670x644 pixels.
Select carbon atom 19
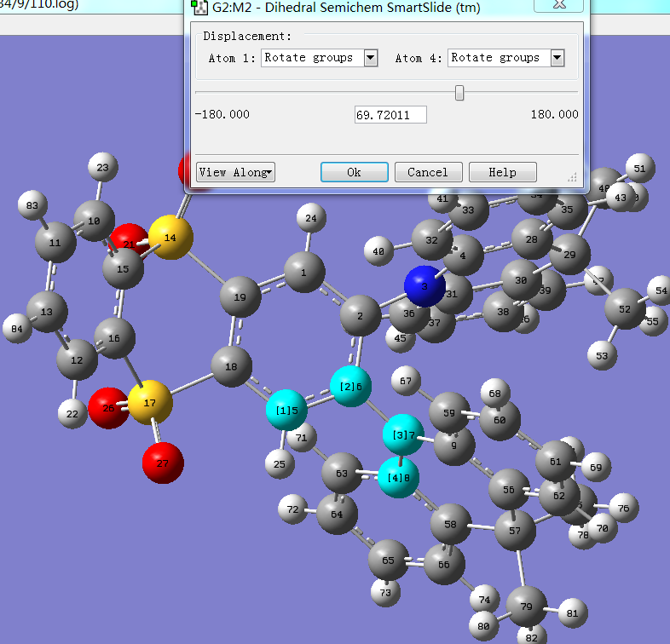pyautogui.click(x=240, y=296)
